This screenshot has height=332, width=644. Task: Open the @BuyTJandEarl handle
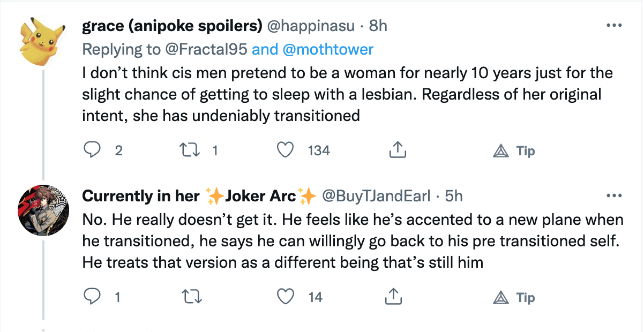point(376,197)
